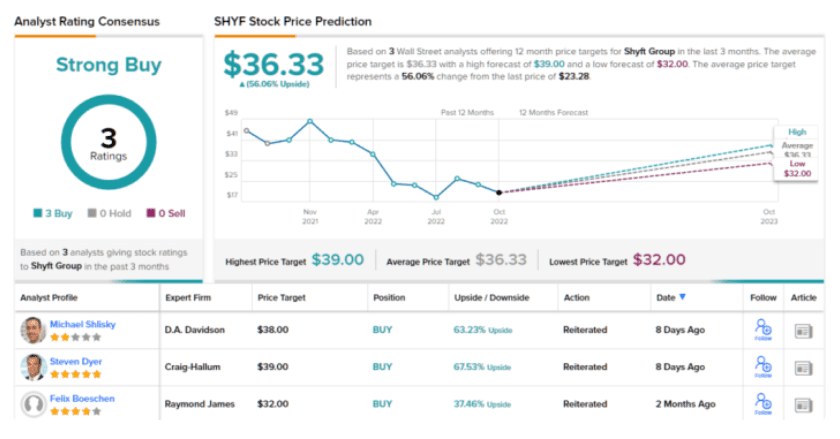Click Felix Boeschen's avatar icon
Viewport: 840px width, 439px height.
coord(32,403)
